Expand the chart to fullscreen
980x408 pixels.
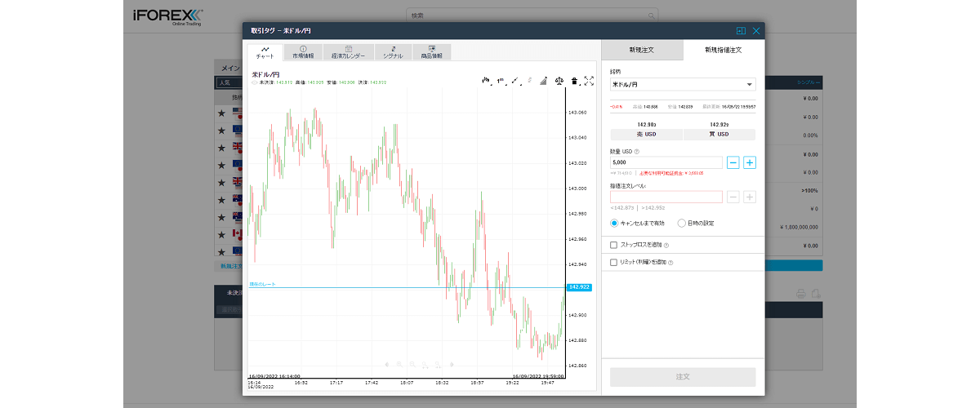tap(589, 80)
